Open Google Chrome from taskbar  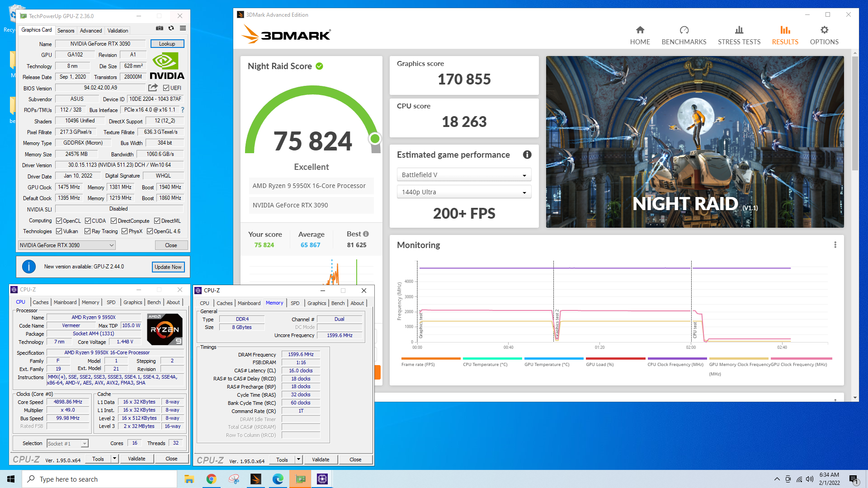click(x=211, y=479)
